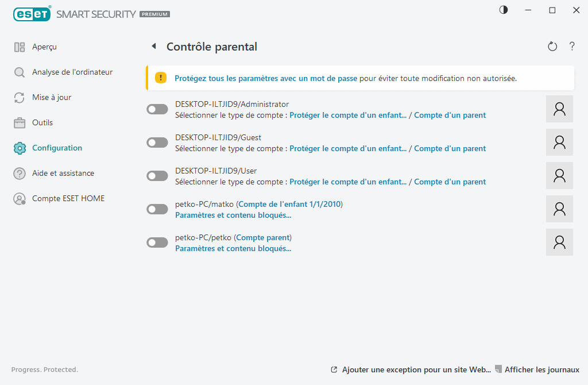Click the user icon for the Administrator account
This screenshot has height=385, width=588.
(559, 109)
